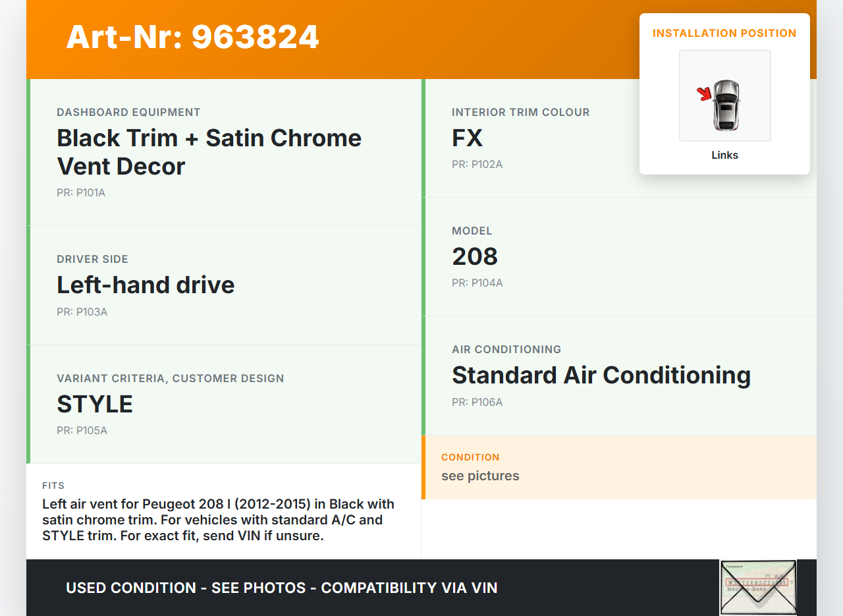Click the Standard Air Conditioning value
This screenshot has height=616, width=843.
click(601, 375)
